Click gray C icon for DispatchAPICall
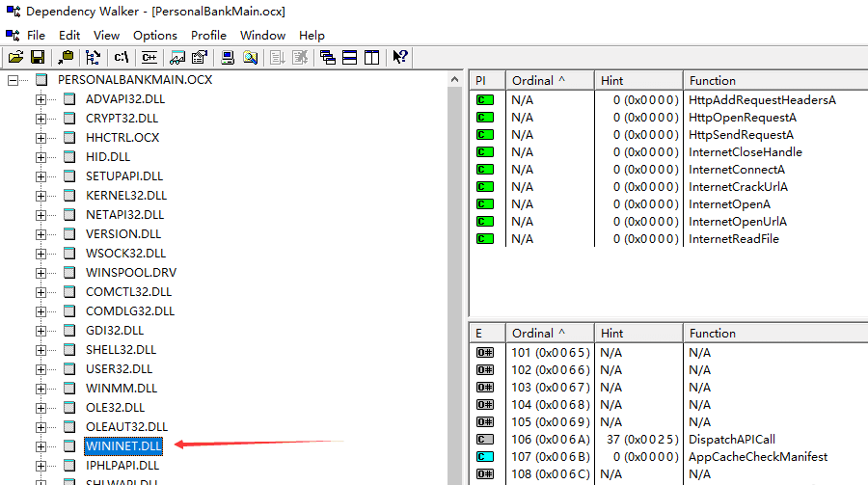This screenshot has height=485, width=868. [x=485, y=440]
